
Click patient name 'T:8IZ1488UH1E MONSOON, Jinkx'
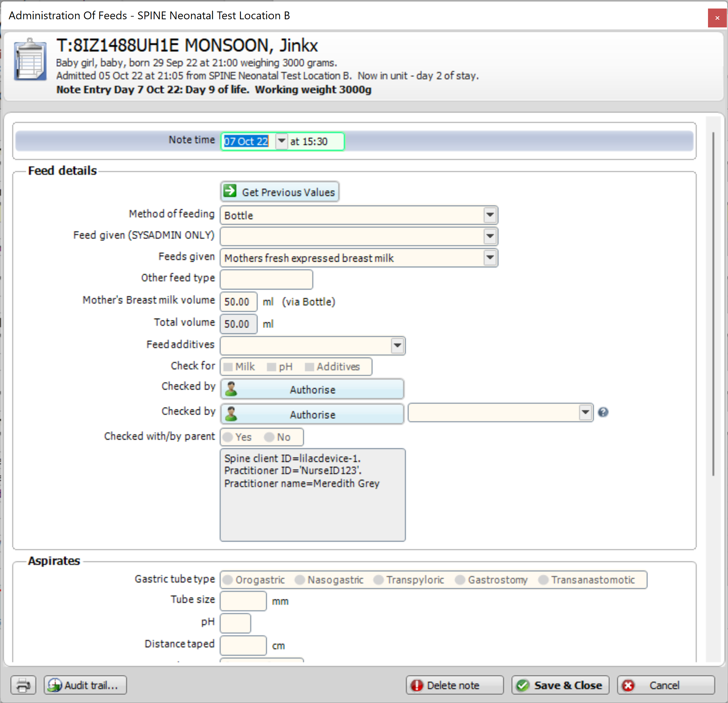pyautogui.click(x=187, y=45)
